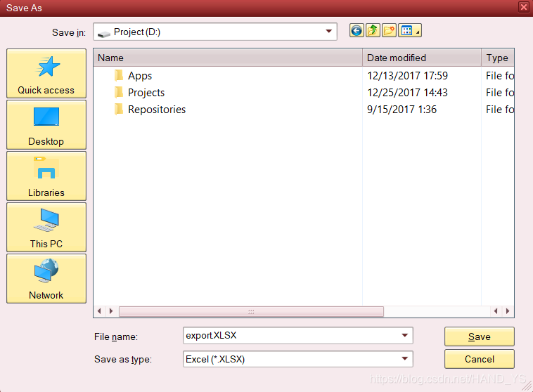The height and width of the screenshot is (392, 533).
Task: Click the Save button
Action: pyautogui.click(x=480, y=337)
